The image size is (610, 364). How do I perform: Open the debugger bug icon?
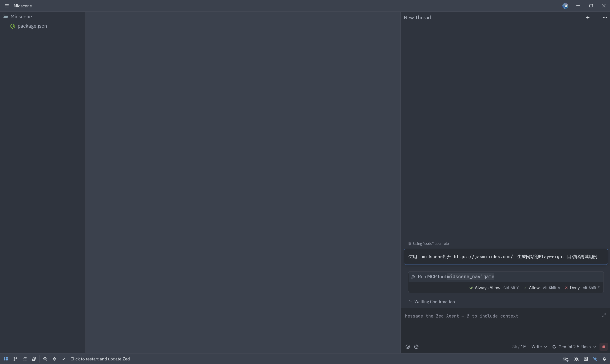[x=576, y=359]
